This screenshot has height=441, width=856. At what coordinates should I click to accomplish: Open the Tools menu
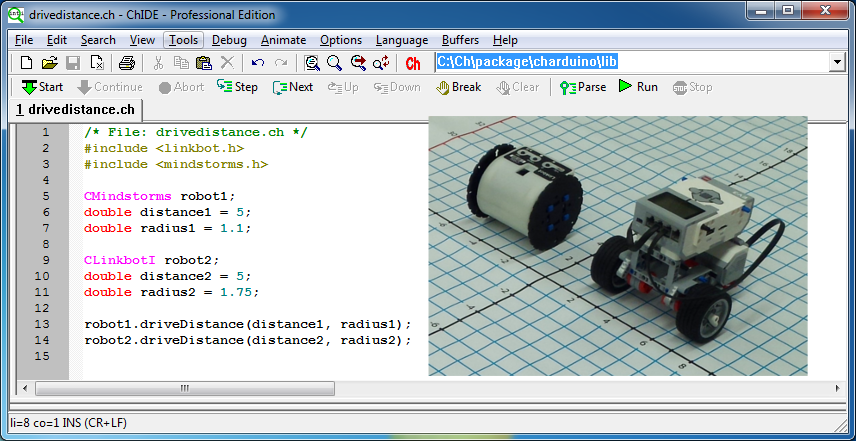(x=183, y=40)
